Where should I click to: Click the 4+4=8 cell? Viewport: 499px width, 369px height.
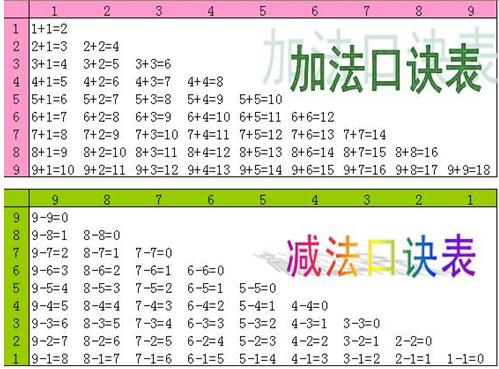tap(205, 82)
